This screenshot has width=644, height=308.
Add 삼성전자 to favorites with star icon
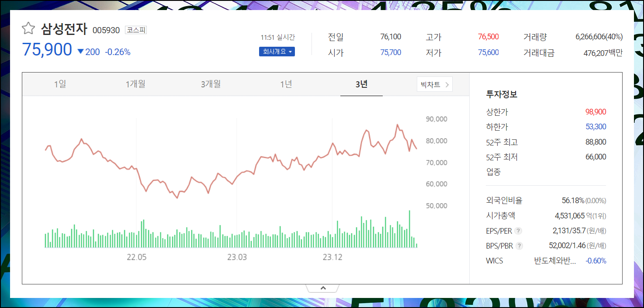tap(28, 29)
